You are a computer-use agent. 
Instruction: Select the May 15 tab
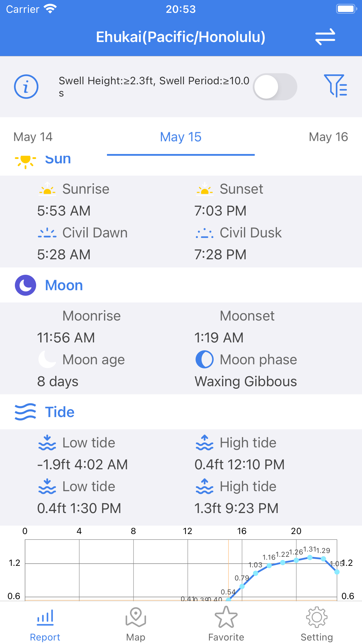pyautogui.click(x=181, y=137)
